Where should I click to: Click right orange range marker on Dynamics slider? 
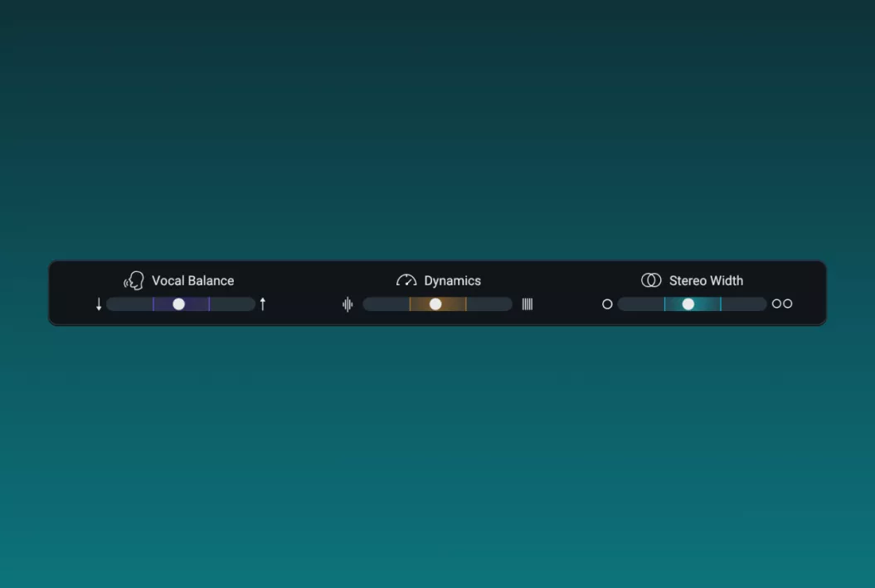pos(466,304)
